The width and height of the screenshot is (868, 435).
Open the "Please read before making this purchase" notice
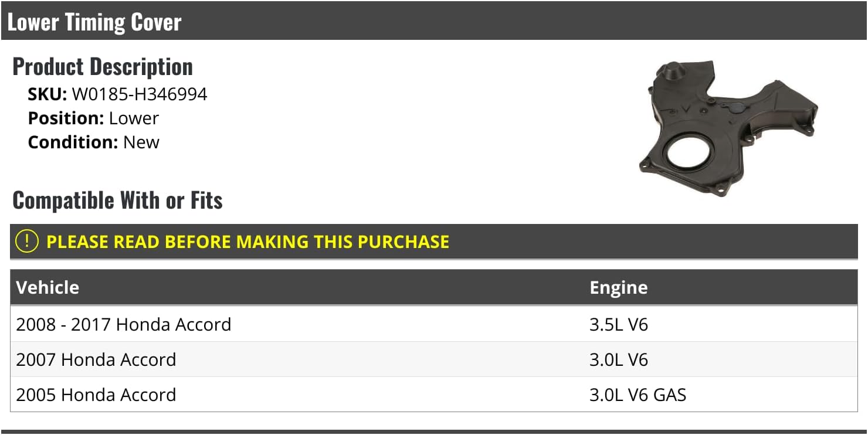pyautogui.click(x=247, y=242)
